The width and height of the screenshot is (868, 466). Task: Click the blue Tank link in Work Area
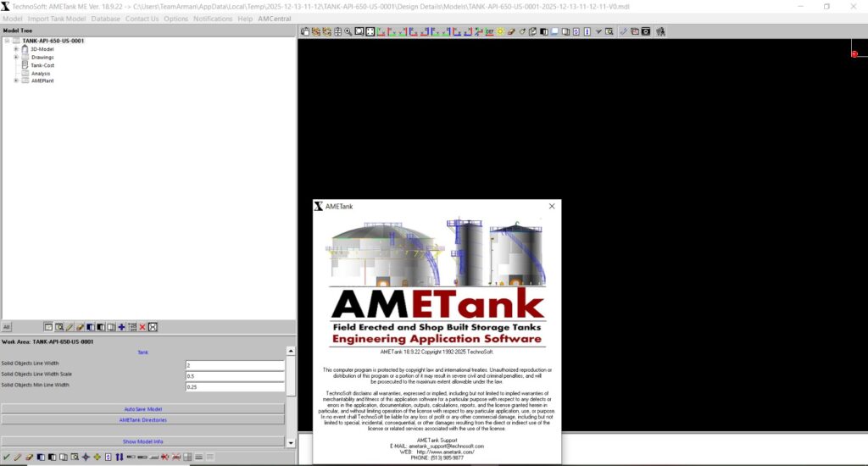pos(142,352)
